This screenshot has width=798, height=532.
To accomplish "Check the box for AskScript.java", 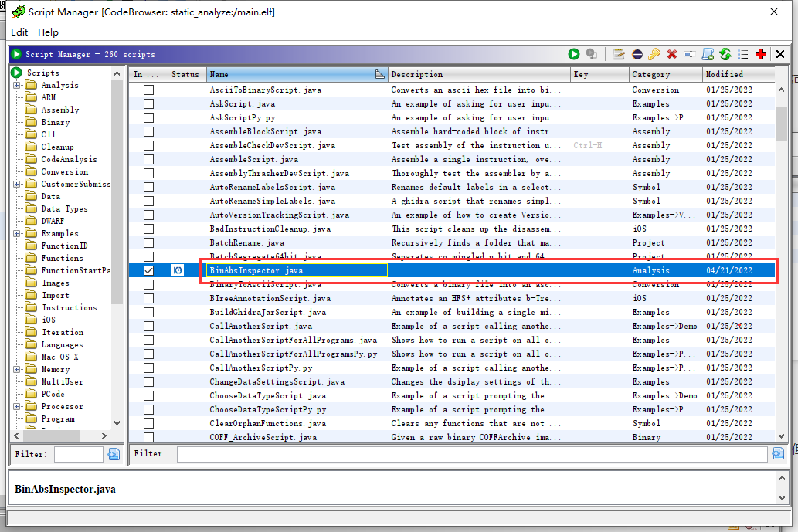I will (x=148, y=103).
